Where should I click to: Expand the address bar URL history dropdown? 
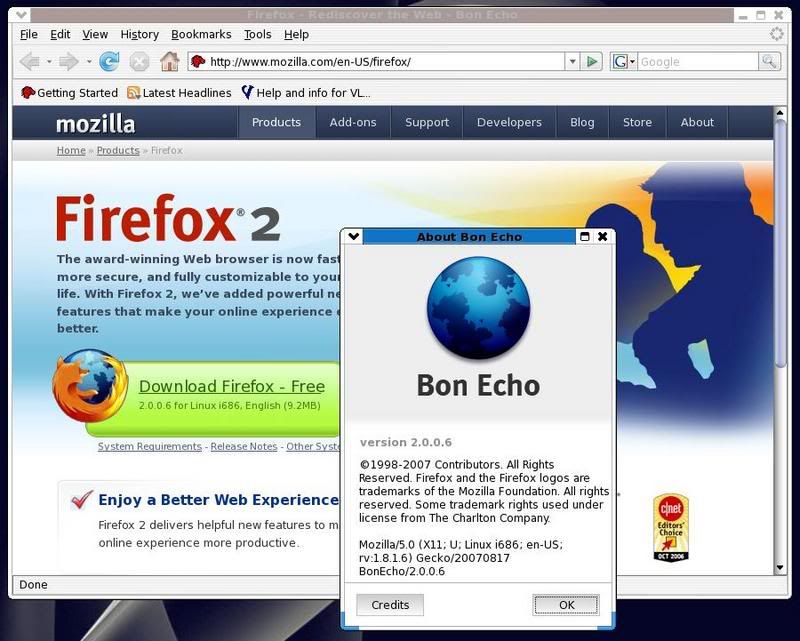pos(572,62)
